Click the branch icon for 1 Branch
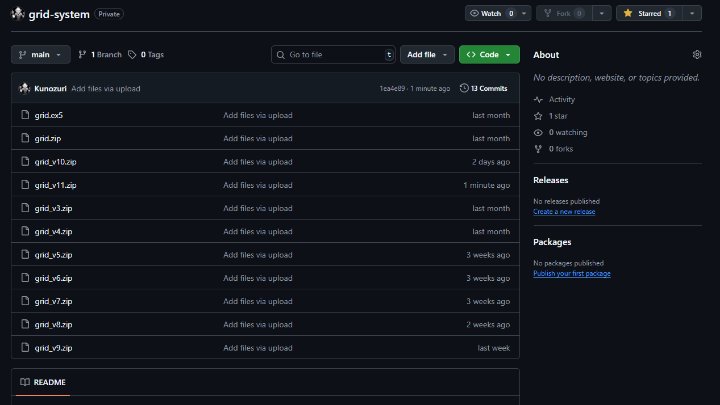The image size is (720, 405). point(82,55)
